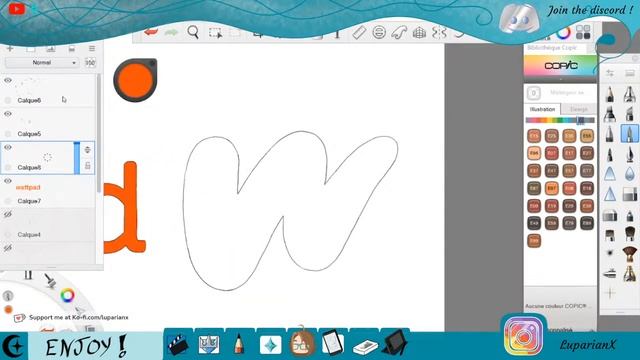The height and width of the screenshot is (360, 640).
Task: Click the COPIC banner expander
Action: click(560, 79)
